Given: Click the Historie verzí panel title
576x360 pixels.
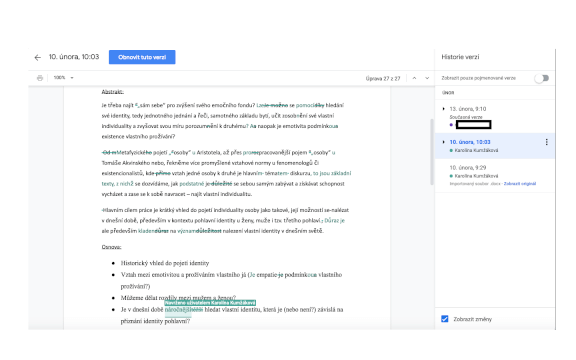Looking at the screenshot, I should (460, 57).
